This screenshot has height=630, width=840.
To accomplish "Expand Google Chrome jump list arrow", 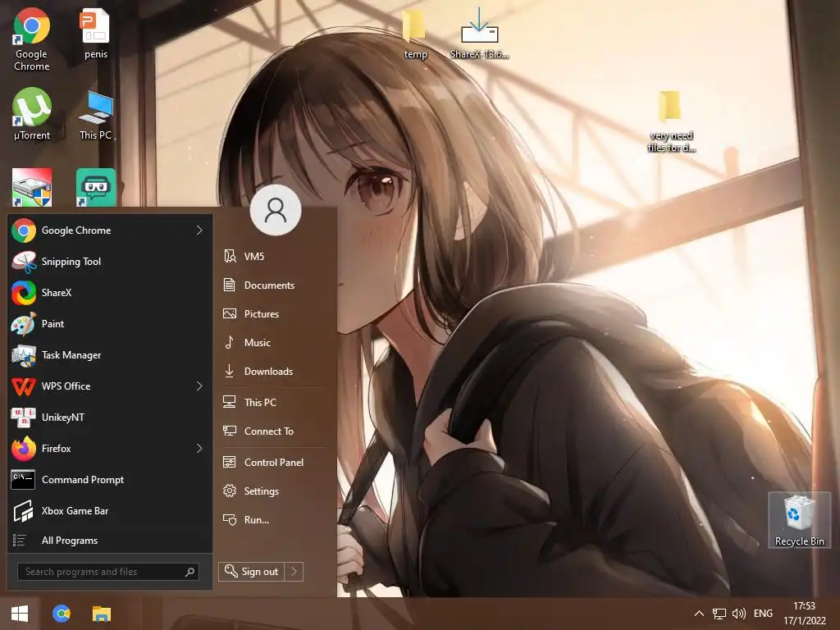I will (x=199, y=231).
